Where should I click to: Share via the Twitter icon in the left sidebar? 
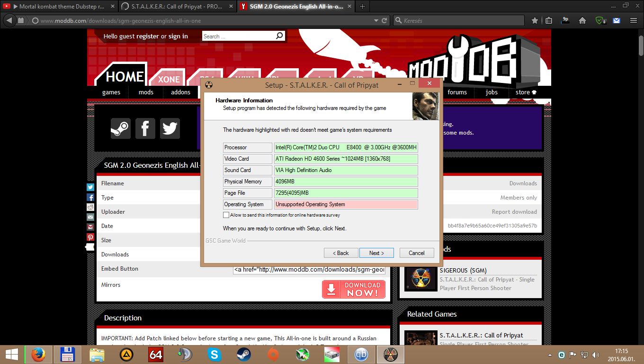(90, 187)
